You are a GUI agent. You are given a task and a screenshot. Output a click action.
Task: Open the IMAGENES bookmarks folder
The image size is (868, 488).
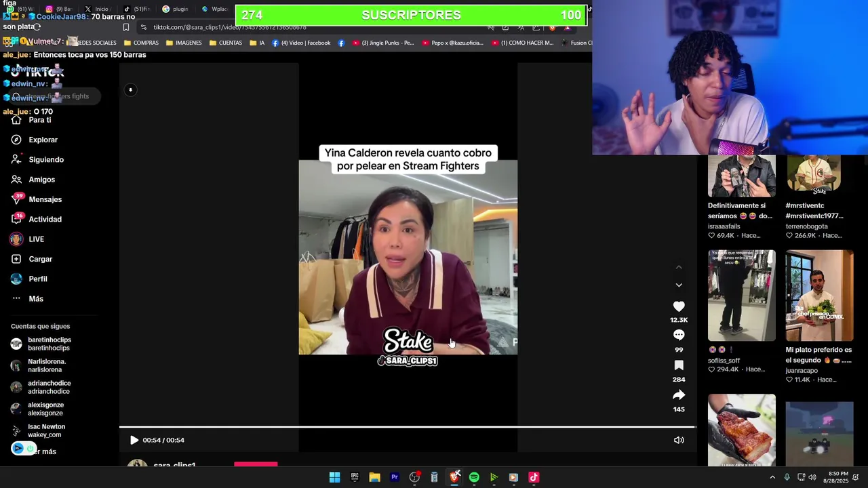[x=184, y=43]
